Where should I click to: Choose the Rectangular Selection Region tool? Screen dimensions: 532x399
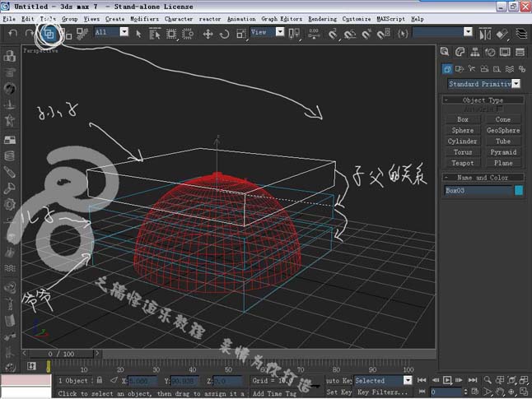coord(171,34)
